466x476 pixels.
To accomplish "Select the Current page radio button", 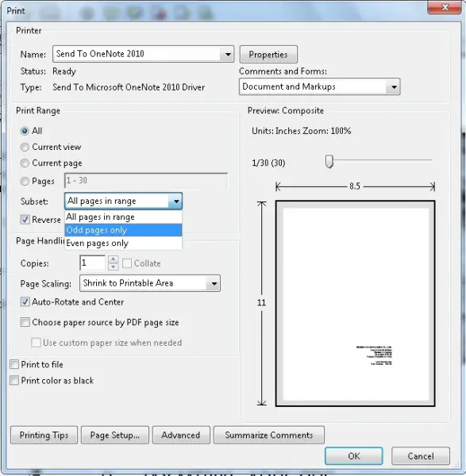I will (25, 163).
